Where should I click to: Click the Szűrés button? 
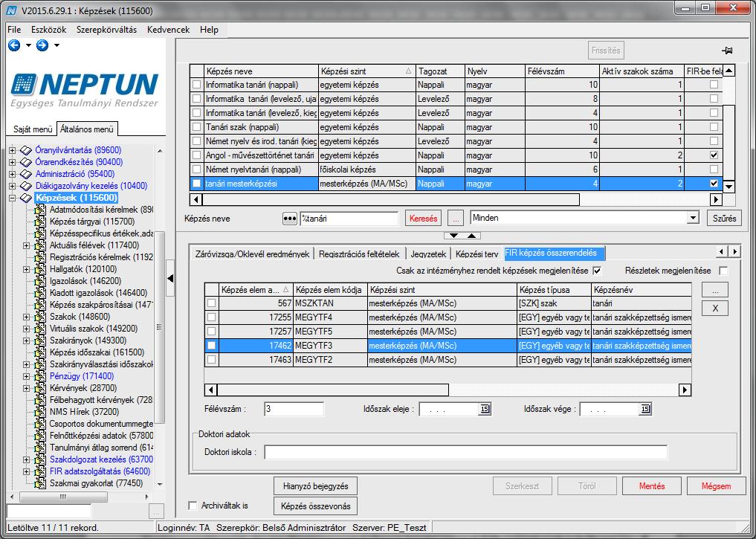click(x=724, y=219)
